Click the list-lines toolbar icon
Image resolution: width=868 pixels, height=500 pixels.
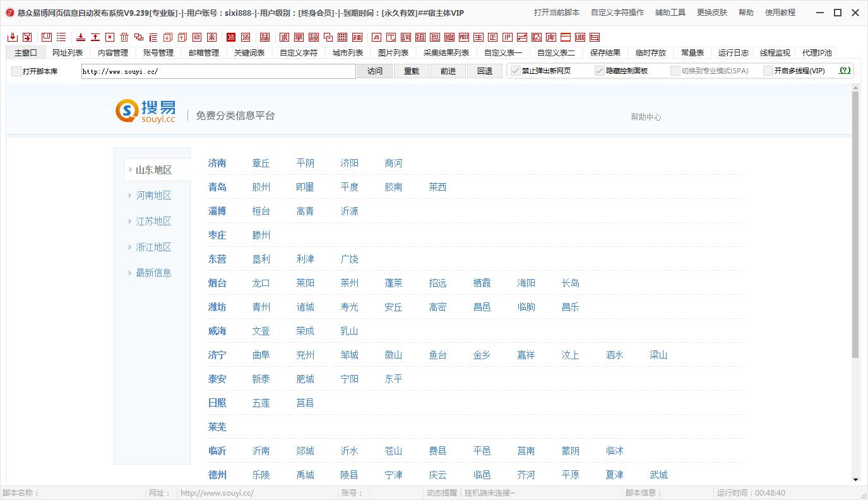[61, 37]
